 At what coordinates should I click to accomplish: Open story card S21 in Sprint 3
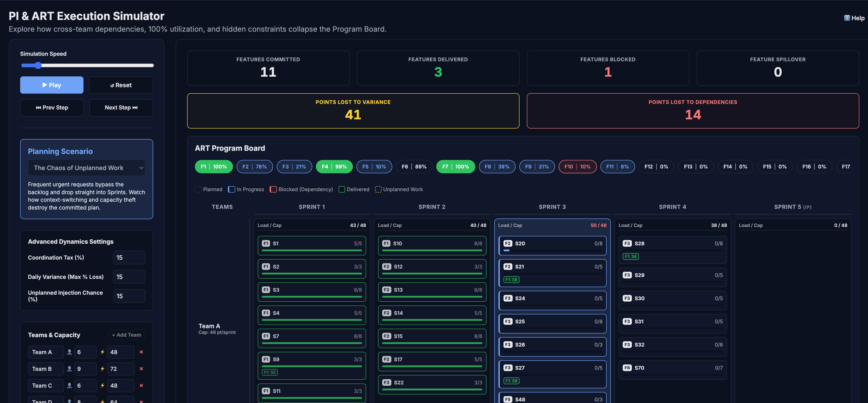[552, 273]
